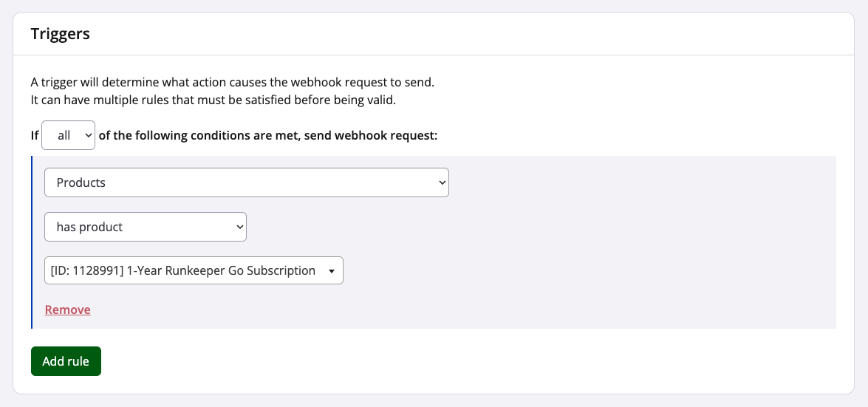Open the 1-Year Runkeeper Go Subscription selector
868x407 pixels.
(x=194, y=271)
